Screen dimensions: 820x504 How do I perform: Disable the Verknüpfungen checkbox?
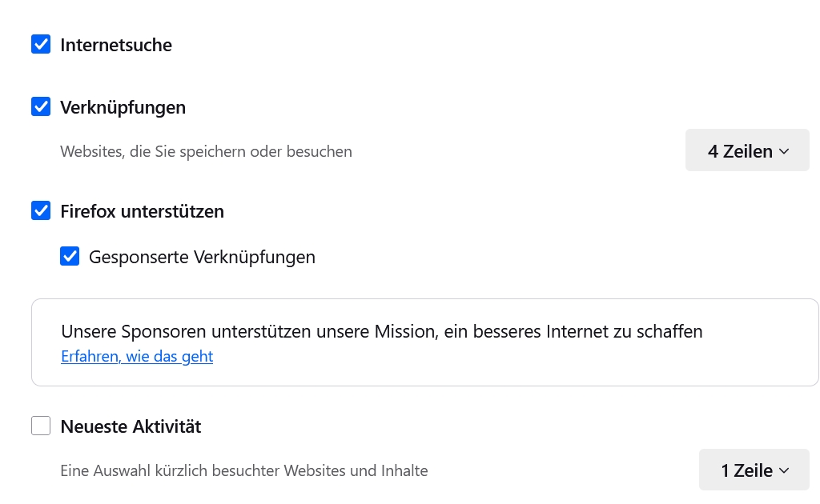point(41,106)
